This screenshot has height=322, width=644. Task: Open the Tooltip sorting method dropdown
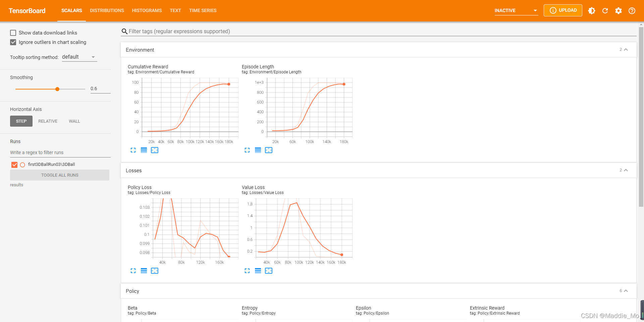click(x=79, y=57)
